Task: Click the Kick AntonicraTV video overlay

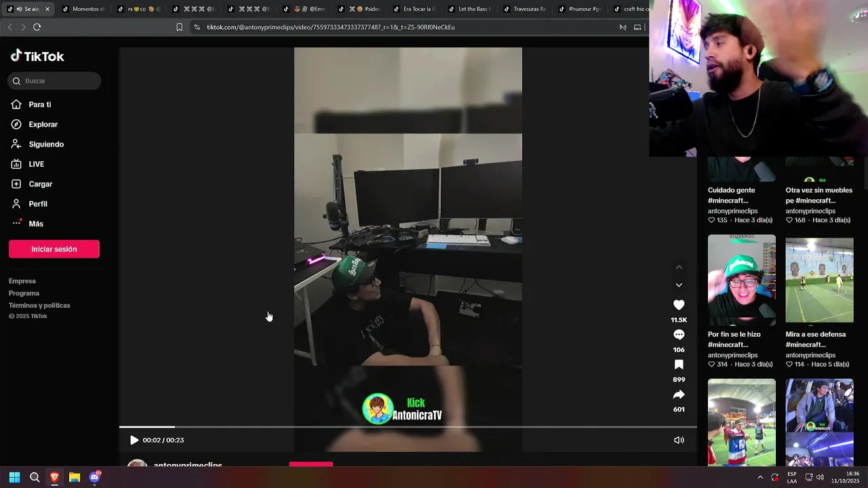Action: click(403, 409)
